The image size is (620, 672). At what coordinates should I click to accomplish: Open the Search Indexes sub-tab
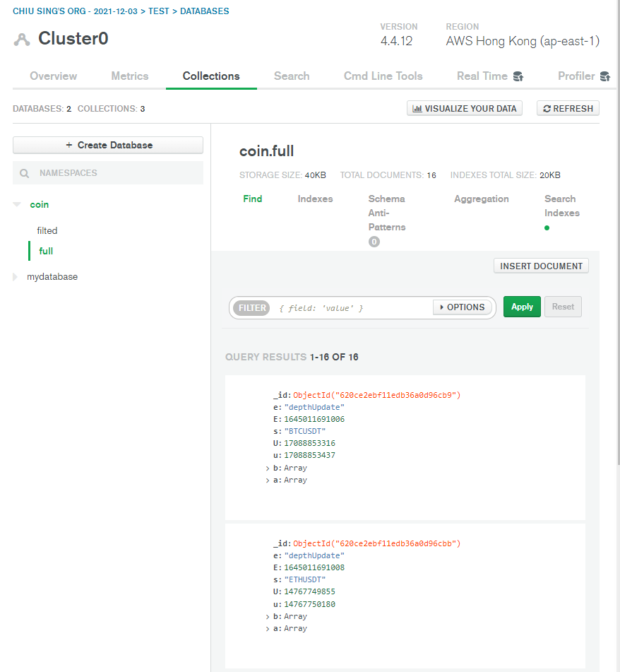(562, 206)
